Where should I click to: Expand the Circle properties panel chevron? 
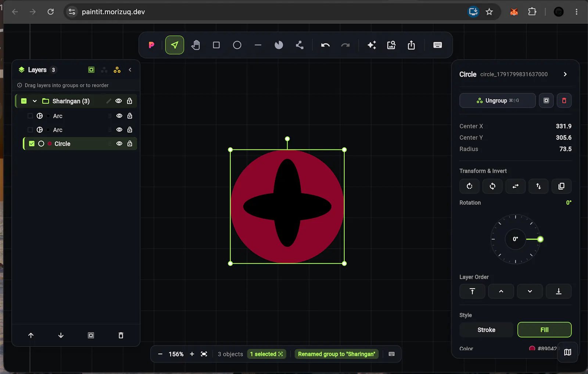coord(565,74)
